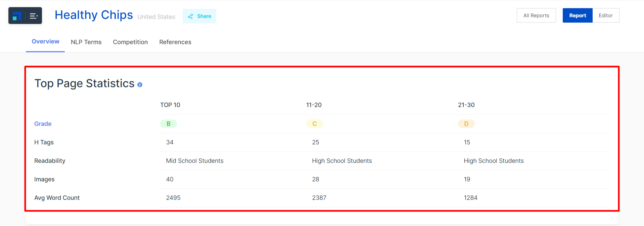This screenshot has width=644, height=226.
Task: Click the All Reports button
Action: [x=536, y=15]
